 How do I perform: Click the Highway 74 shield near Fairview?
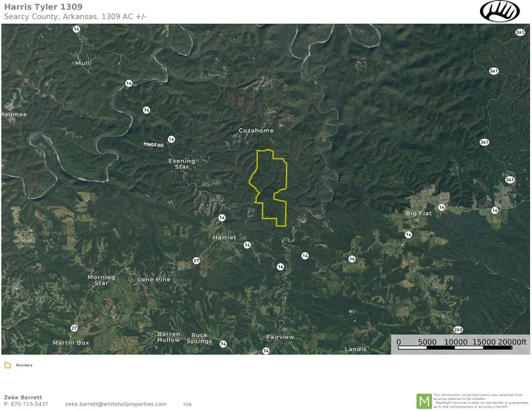pos(266,351)
